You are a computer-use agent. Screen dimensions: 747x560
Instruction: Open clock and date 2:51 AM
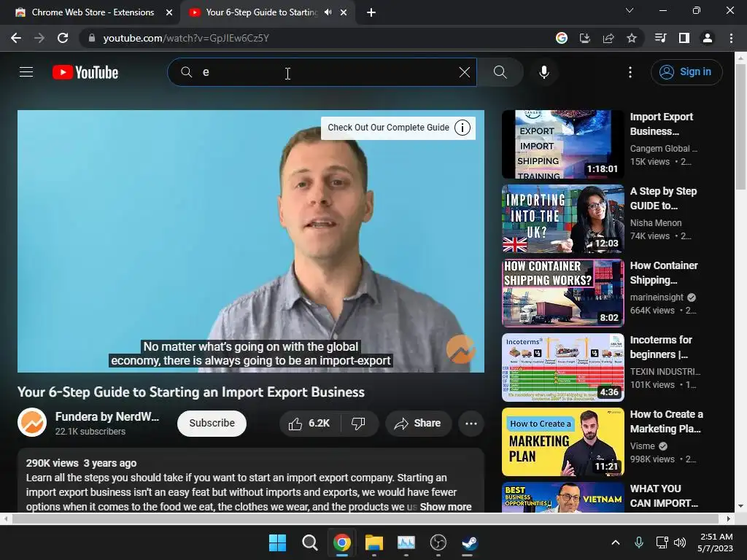(716, 542)
